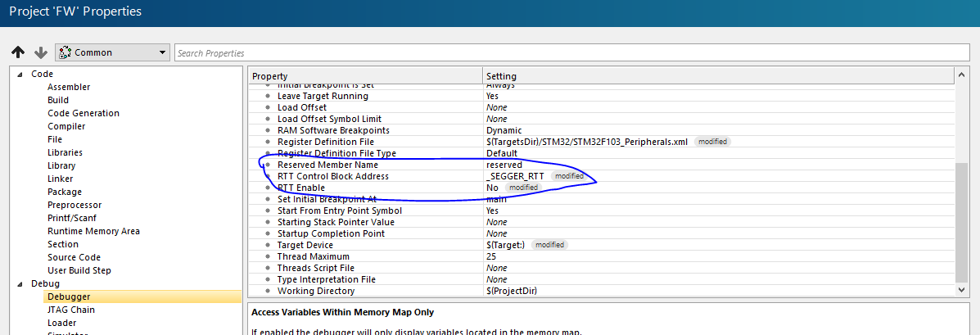The image size is (980, 335).
Task: Click the property list scroll-down arrow
Action: 962,289
